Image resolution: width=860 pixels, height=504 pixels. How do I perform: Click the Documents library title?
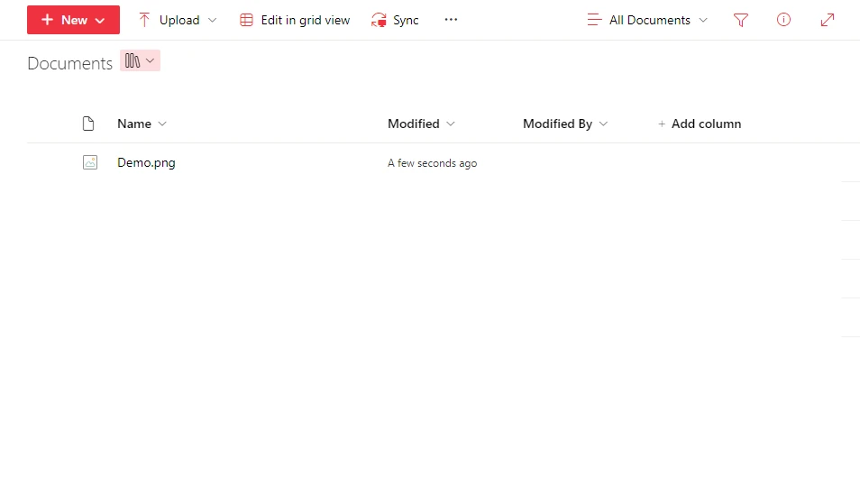[69, 63]
